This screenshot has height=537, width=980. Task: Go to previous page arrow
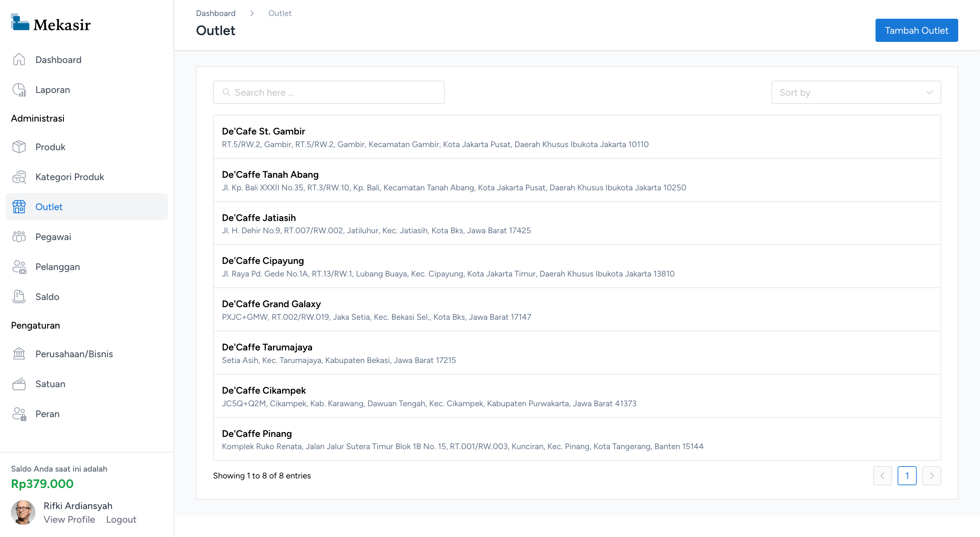[x=882, y=476]
